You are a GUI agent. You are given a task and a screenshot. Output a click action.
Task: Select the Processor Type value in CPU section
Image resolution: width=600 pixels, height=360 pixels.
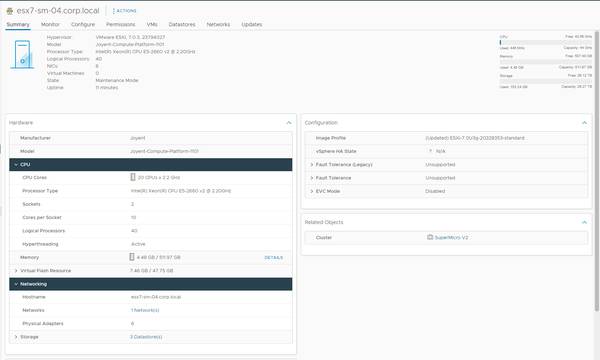[181, 191]
